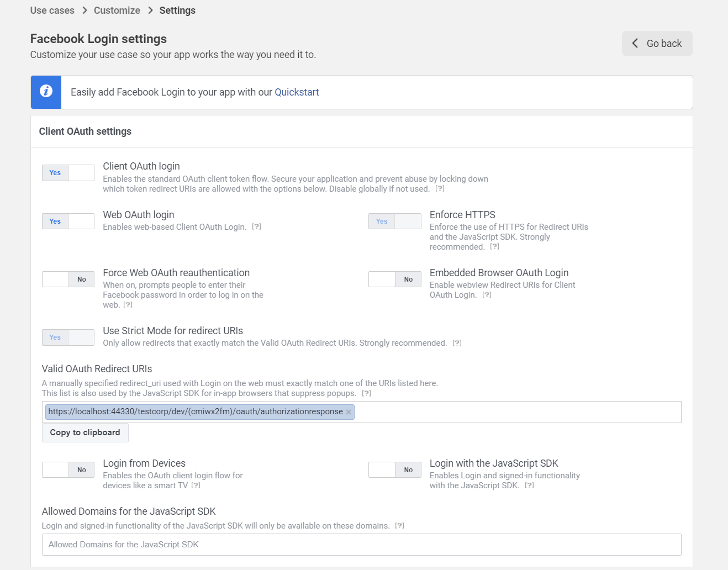
Task: Open the Quickstart link
Action: point(297,92)
